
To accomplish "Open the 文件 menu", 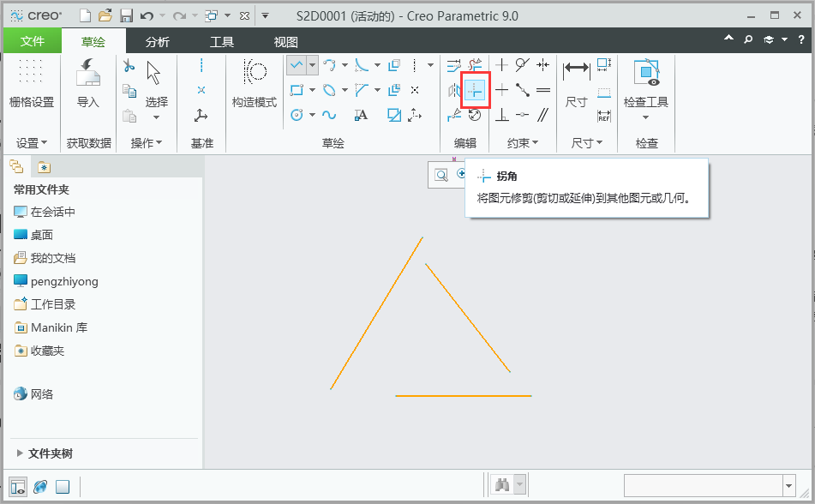I will [x=32, y=39].
